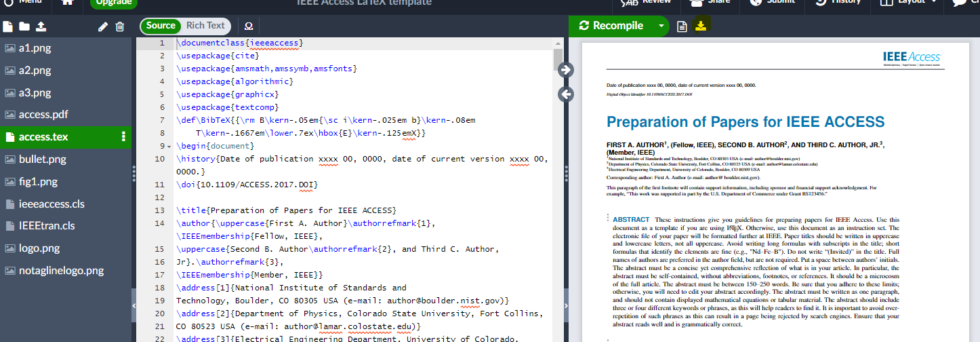Click the Recompile button
The width and height of the screenshot is (980, 342).
tap(611, 26)
